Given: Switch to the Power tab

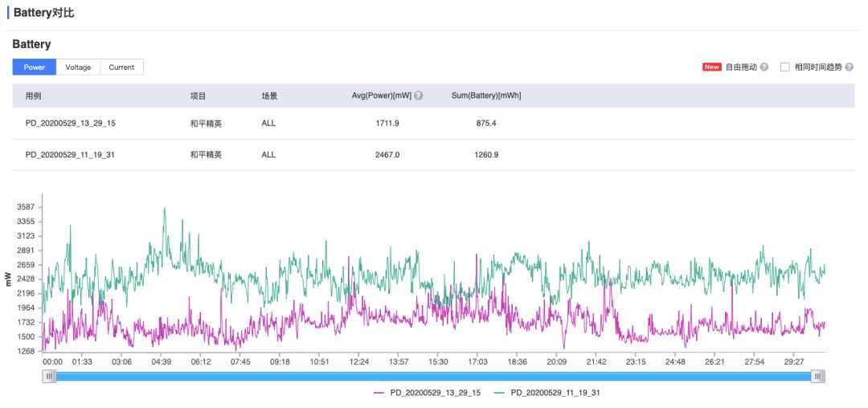Looking at the screenshot, I should click(x=35, y=67).
